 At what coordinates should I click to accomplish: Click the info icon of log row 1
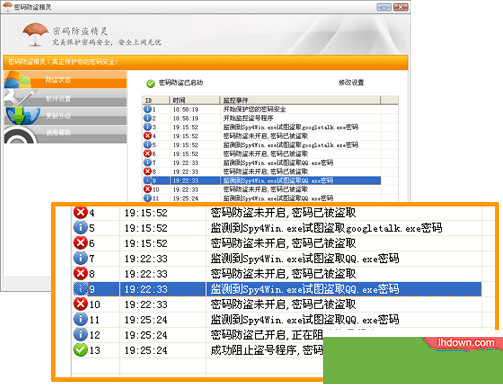147,109
